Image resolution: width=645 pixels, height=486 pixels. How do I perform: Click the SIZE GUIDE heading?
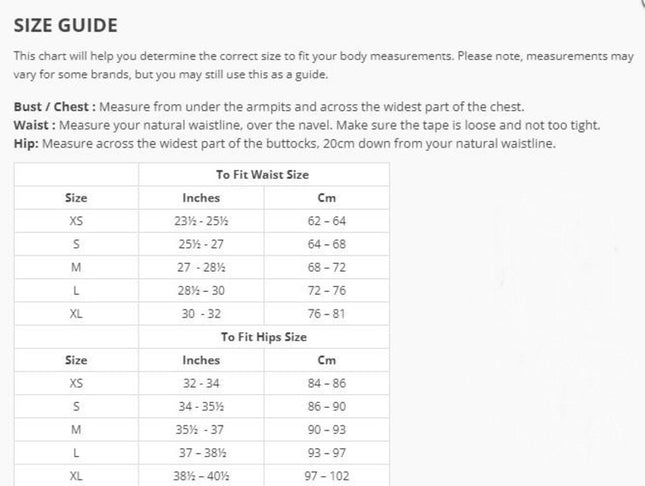coord(66,26)
